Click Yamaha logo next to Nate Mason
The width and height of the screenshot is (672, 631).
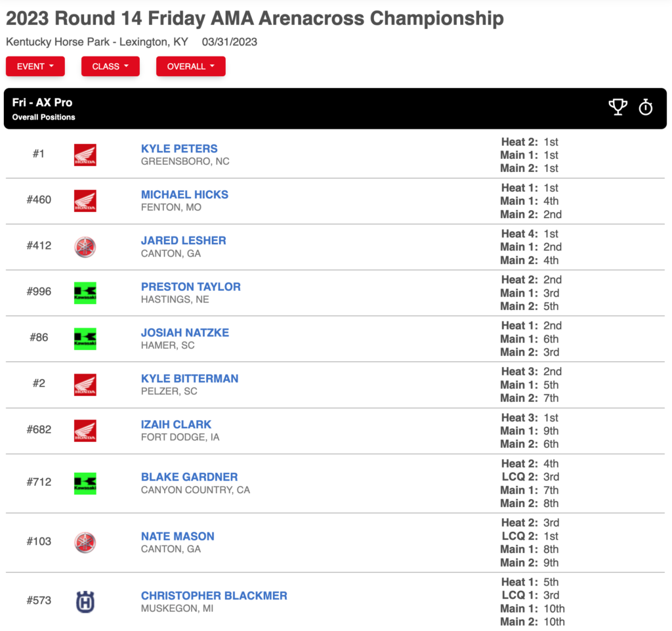(85, 542)
